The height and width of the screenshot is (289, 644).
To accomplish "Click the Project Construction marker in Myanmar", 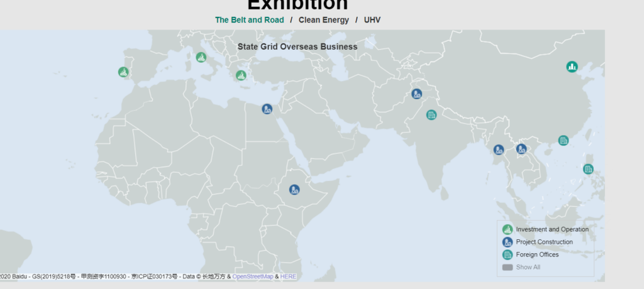I will point(499,150).
